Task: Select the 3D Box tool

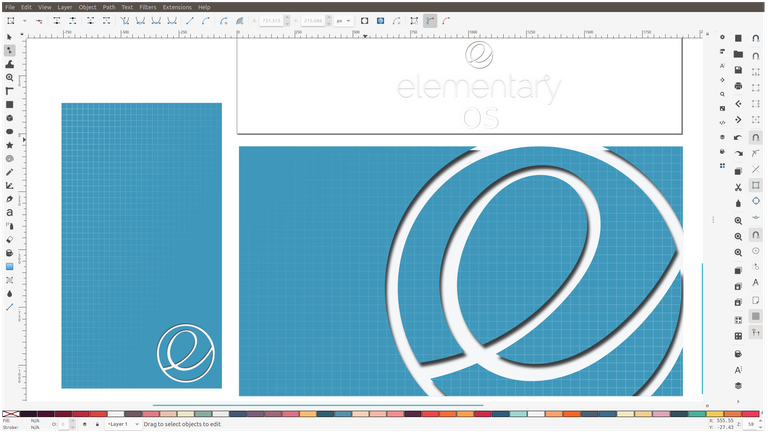Action: [x=9, y=118]
